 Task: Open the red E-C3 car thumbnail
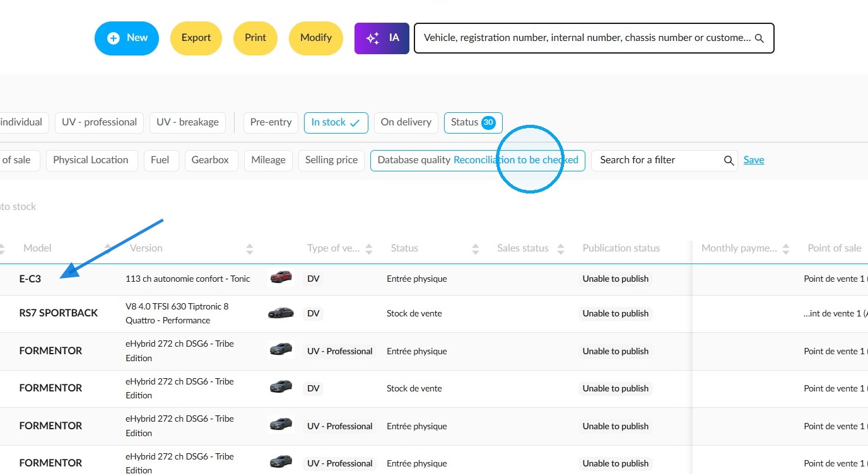(281, 278)
